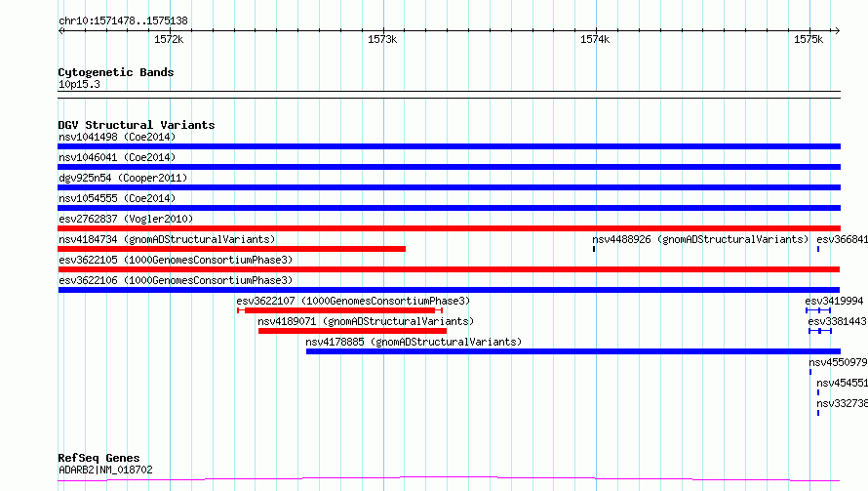Select variant label esv3419994
Image resolution: width=868 pixels, height=491 pixels.
tap(834, 301)
